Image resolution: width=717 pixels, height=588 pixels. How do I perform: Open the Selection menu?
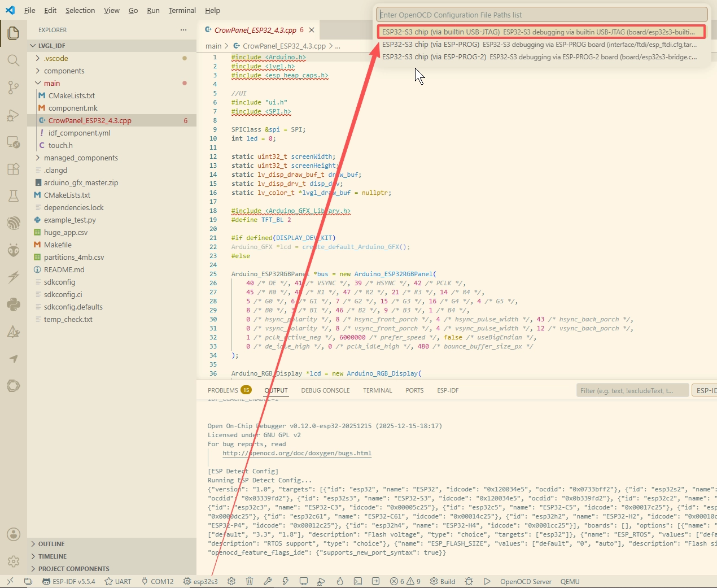[x=80, y=10]
